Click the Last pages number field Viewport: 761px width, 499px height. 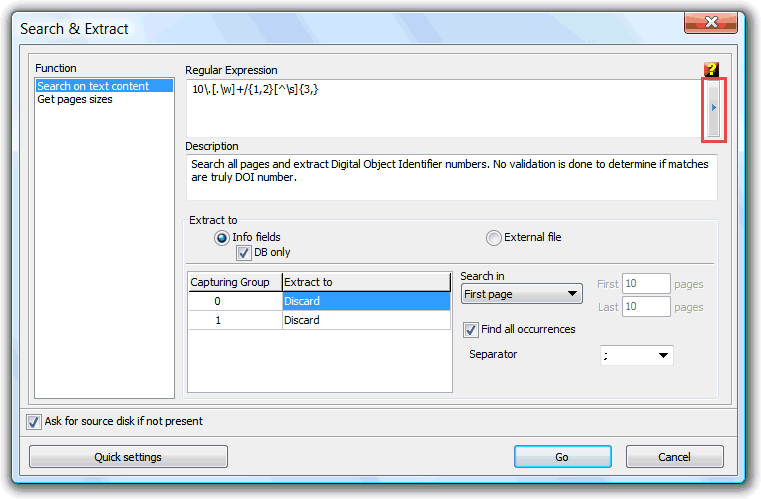(646, 306)
